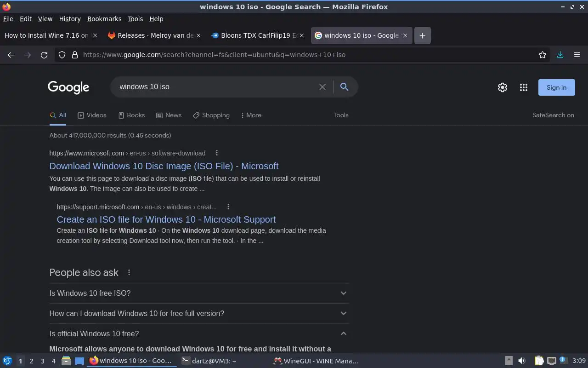
Task: Show the desktop from the panel
Action: click(79, 361)
